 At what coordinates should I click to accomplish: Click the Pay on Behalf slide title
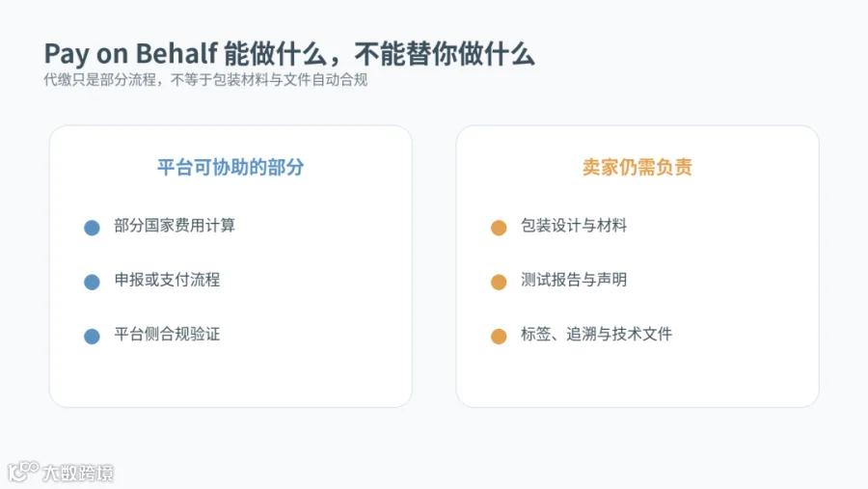pos(289,54)
